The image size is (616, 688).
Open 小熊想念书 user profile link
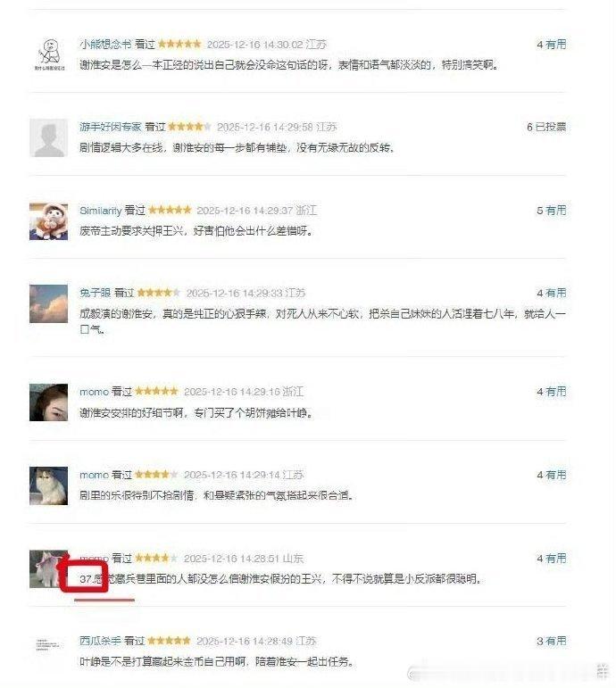[105, 45]
